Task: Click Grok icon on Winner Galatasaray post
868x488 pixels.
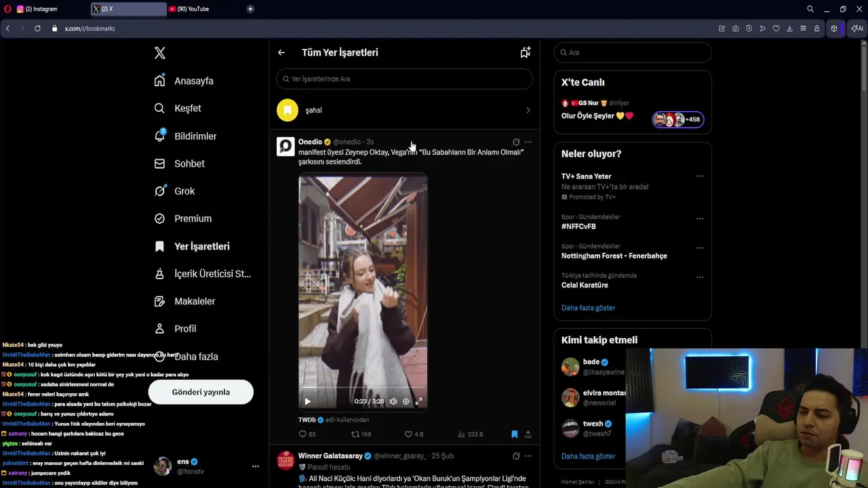Action: pyautogui.click(x=516, y=456)
